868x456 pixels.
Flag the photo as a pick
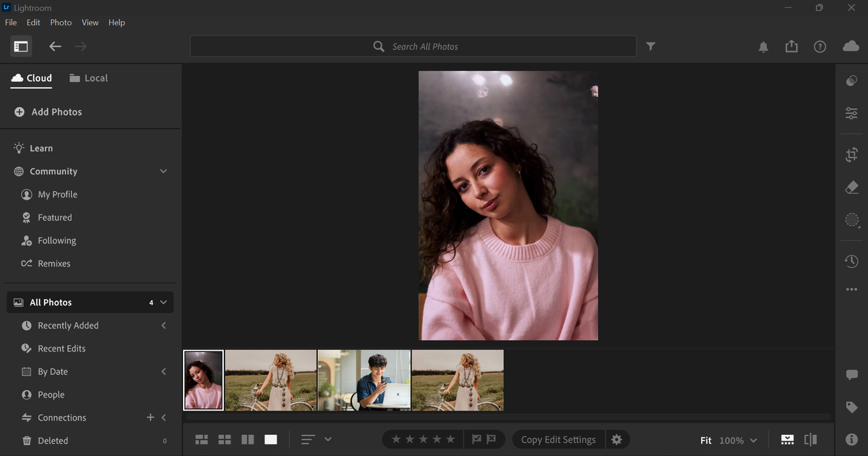click(477, 440)
